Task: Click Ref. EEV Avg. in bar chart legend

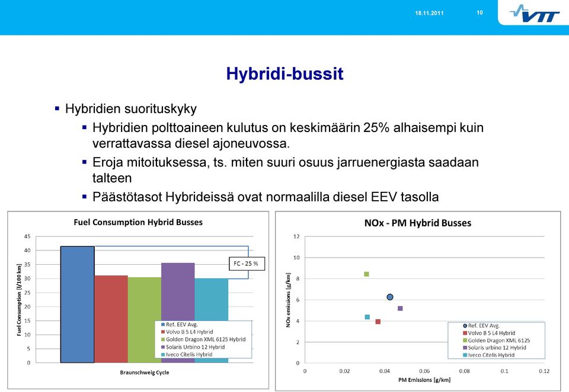Action: pos(179,324)
